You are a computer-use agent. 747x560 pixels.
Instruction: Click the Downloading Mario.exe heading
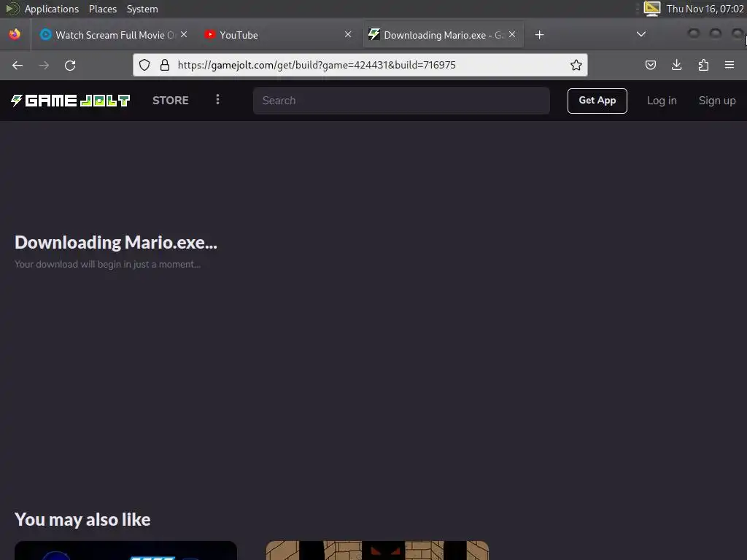click(116, 242)
